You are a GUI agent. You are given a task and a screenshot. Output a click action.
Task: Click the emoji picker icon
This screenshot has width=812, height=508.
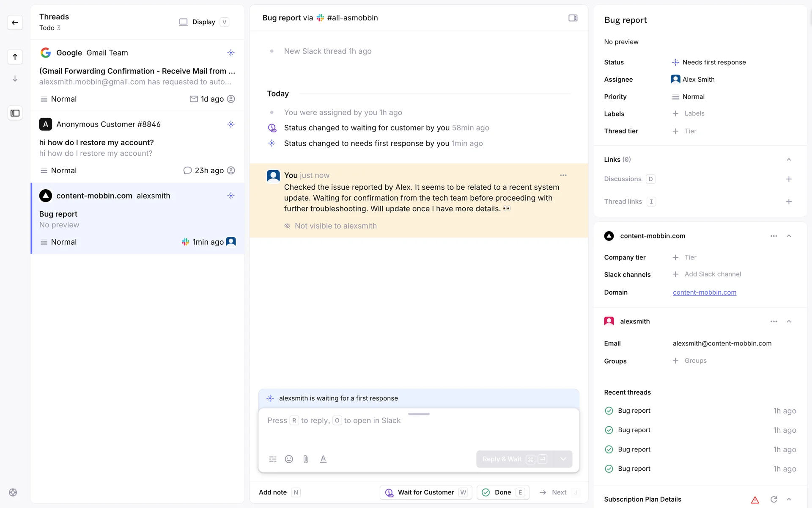point(289,459)
